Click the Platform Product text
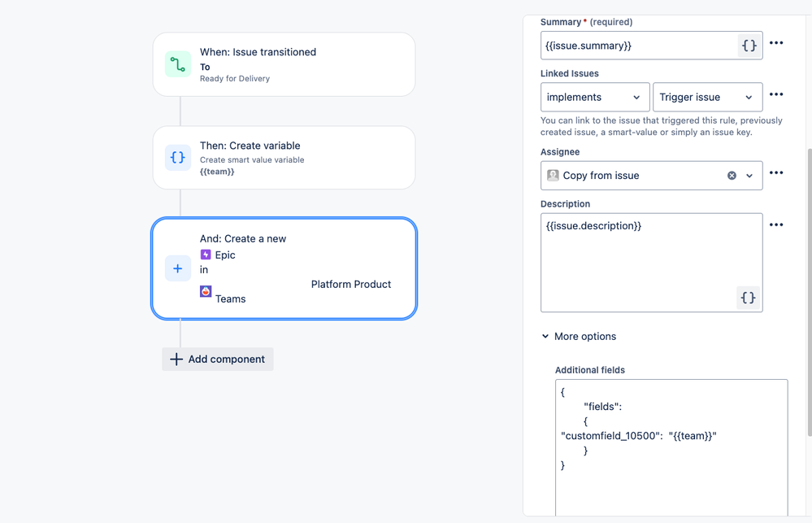Viewport: 812px width, 523px height. point(351,284)
